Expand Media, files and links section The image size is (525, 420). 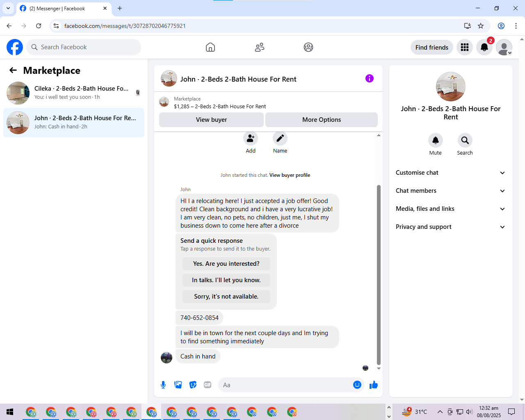tap(450, 209)
